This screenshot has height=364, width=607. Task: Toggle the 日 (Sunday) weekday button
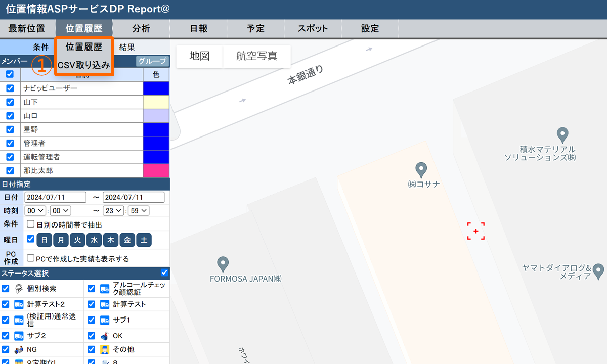(45, 240)
